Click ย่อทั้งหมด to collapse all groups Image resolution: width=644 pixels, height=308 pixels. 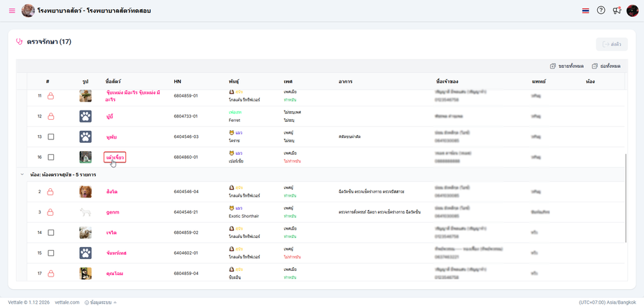(x=606, y=66)
